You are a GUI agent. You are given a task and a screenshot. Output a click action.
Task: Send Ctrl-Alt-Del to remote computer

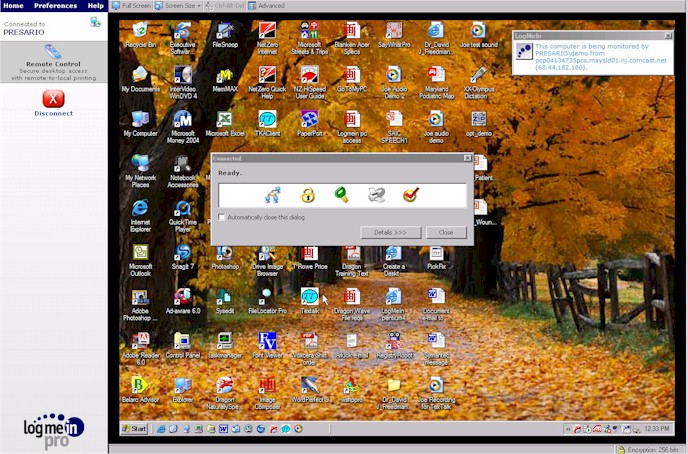[x=225, y=6]
